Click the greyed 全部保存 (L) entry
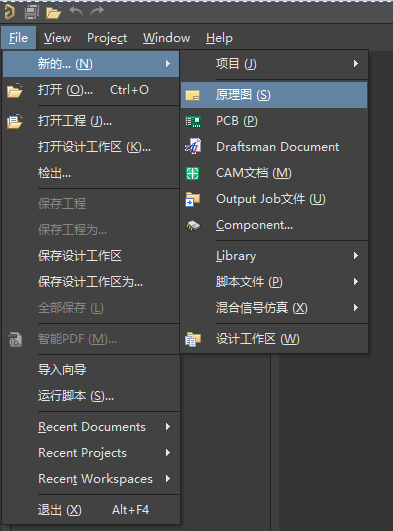The height and width of the screenshot is (531, 393). pos(91,308)
